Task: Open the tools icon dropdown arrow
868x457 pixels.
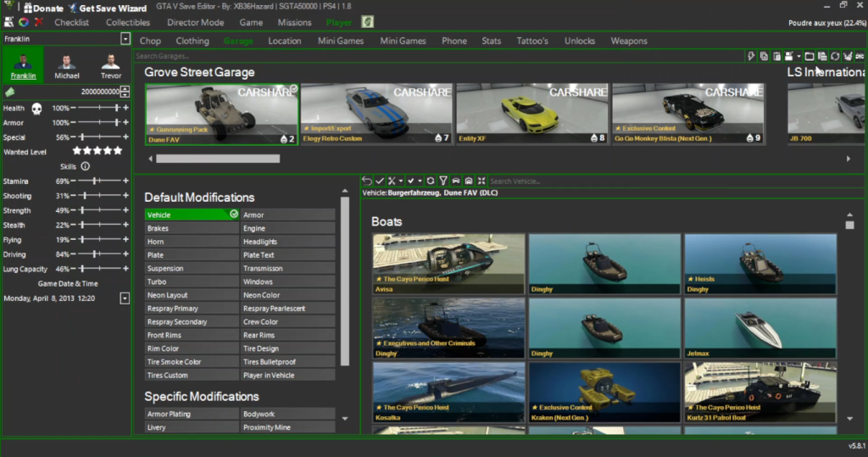Action: click(401, 181)
